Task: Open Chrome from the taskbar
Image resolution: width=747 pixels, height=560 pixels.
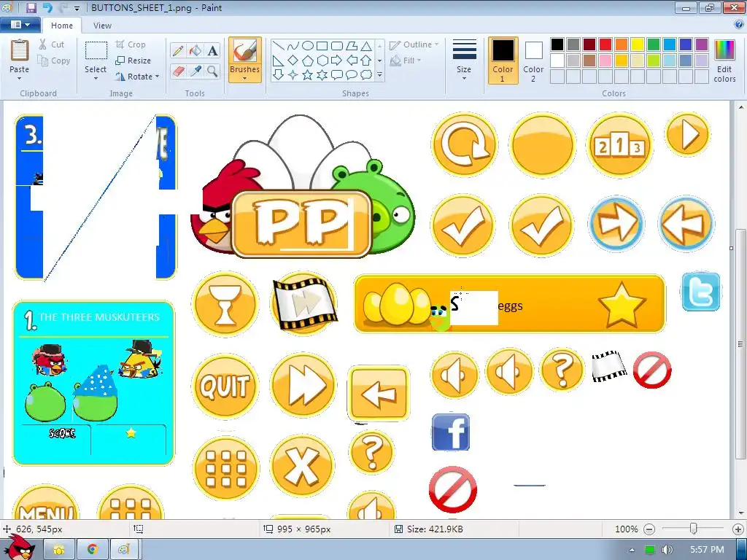Action: click(93, 550)
